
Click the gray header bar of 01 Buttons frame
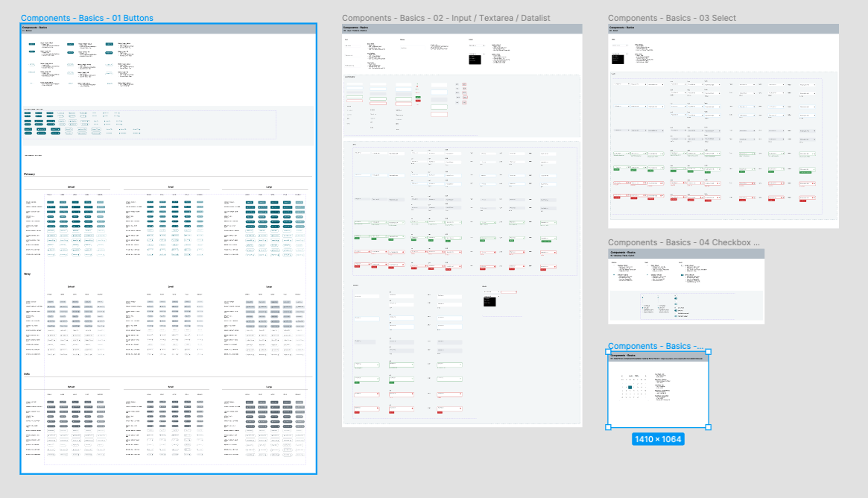coord(168,28)
